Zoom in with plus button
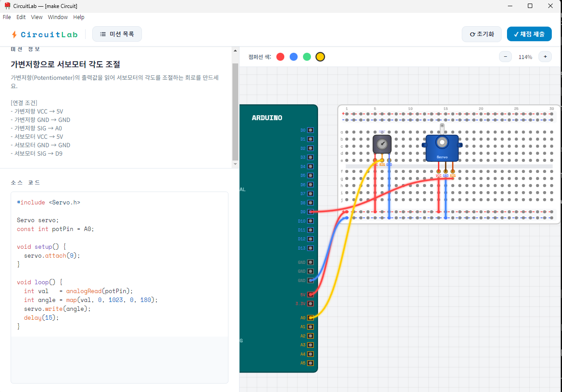562x392 pixels. click(545, 57)
